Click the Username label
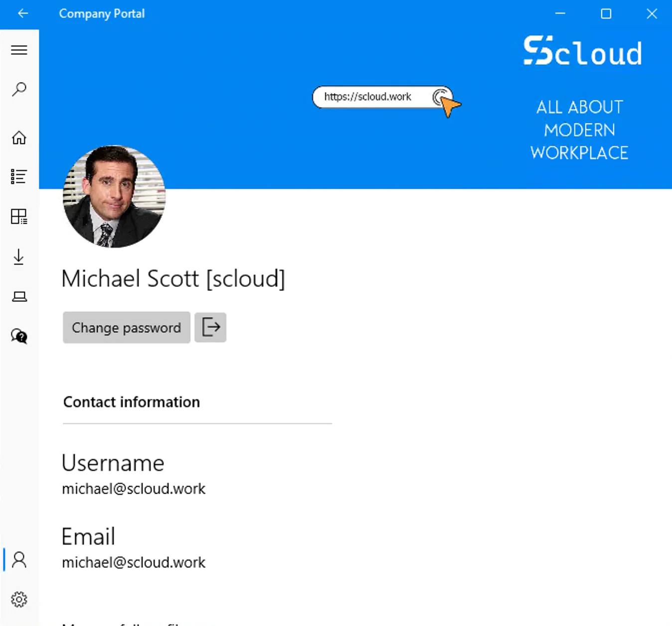Viewport: 672px width, 626px height. (x=113, y=463)
